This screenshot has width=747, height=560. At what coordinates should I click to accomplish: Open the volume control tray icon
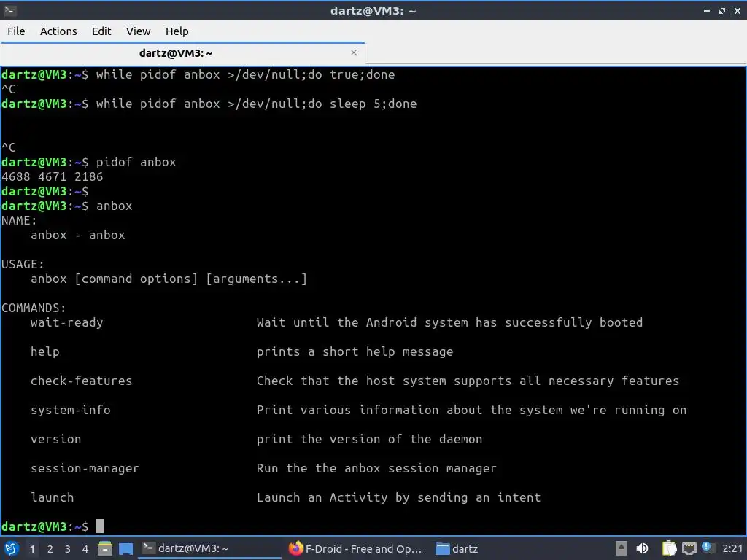coord(642,548)
